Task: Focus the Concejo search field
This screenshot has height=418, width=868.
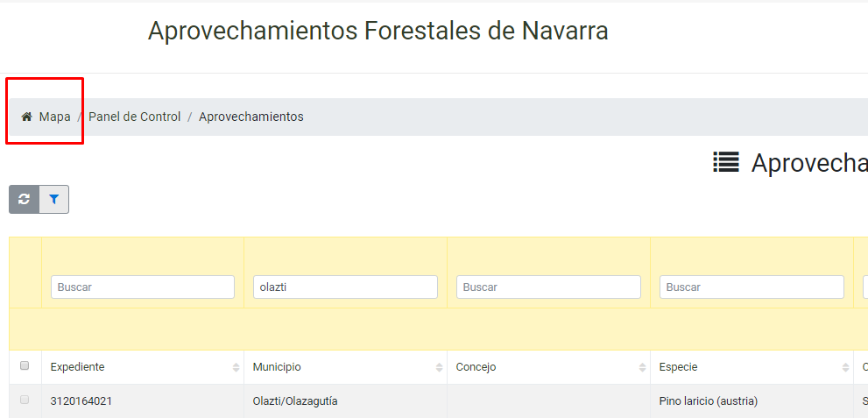Action: [548, 287]
